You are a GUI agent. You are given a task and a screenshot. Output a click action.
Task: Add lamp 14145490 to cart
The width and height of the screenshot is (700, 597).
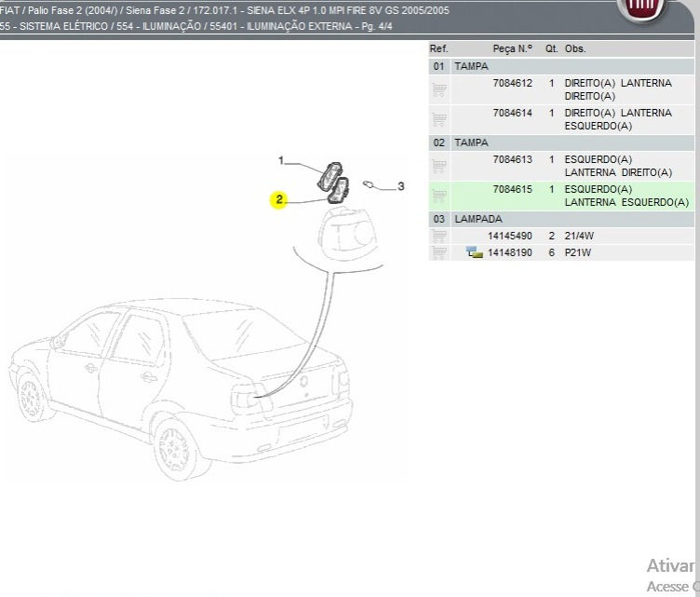(439, 236)
